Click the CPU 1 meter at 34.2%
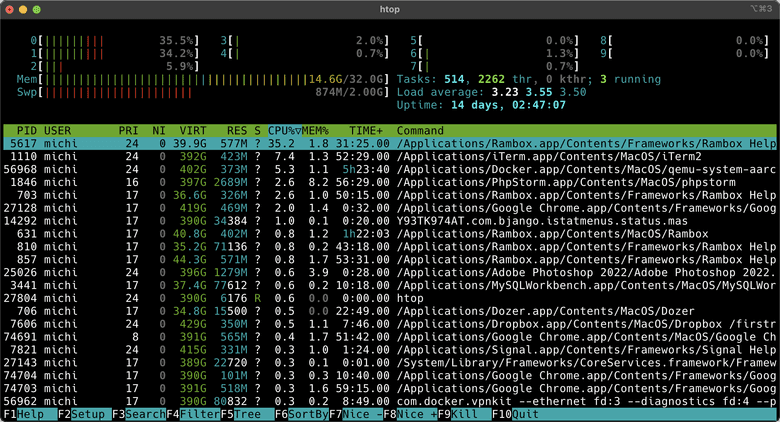The height and width of the screenshot is (422, 780). pyautogui.click(x=114, y=53)
